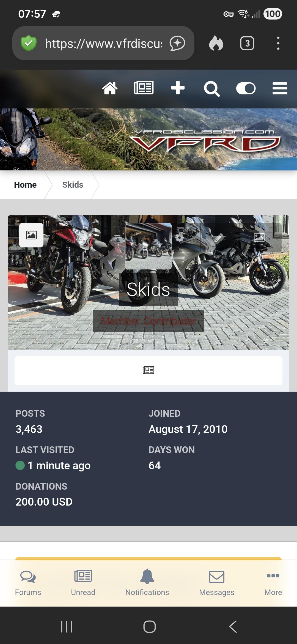This screenshot has height=644, width=297.
Task: Tap the browser fire clear-data icon
Action: pyautogui.click(x=216, y=43)
